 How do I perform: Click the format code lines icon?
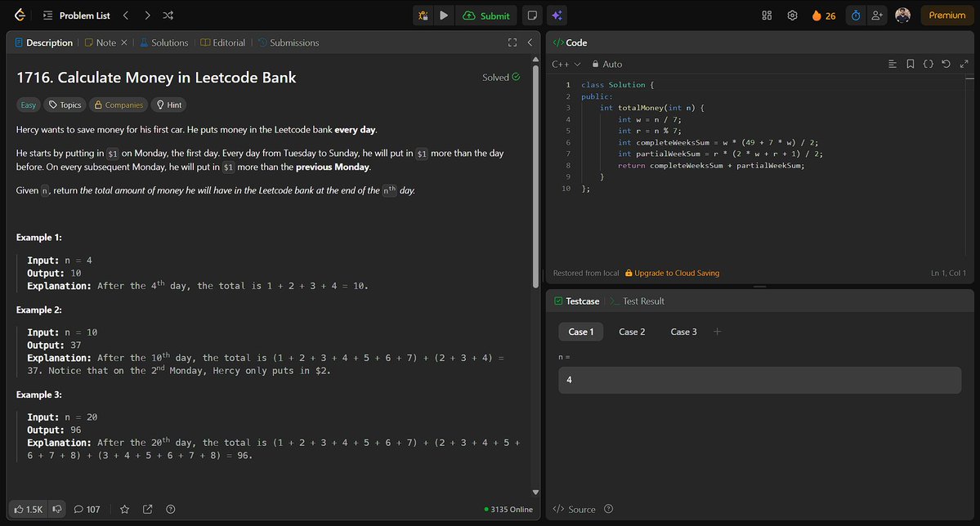(893, 64)
